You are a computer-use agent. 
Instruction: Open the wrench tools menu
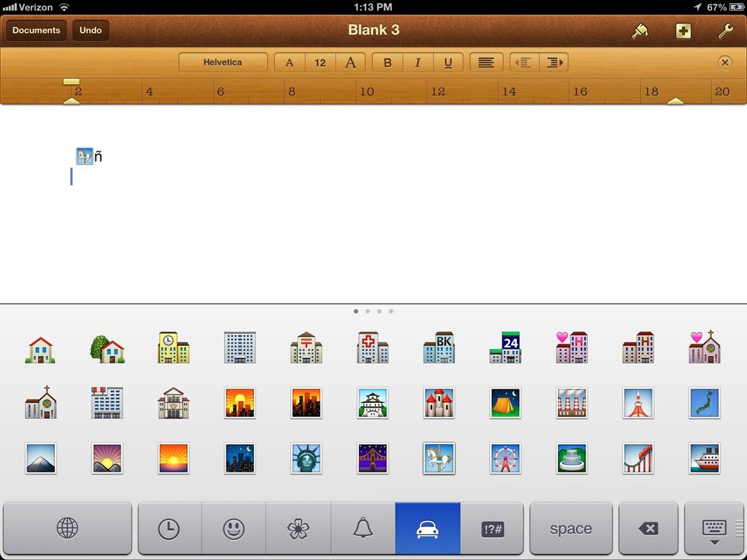point(726,31)
